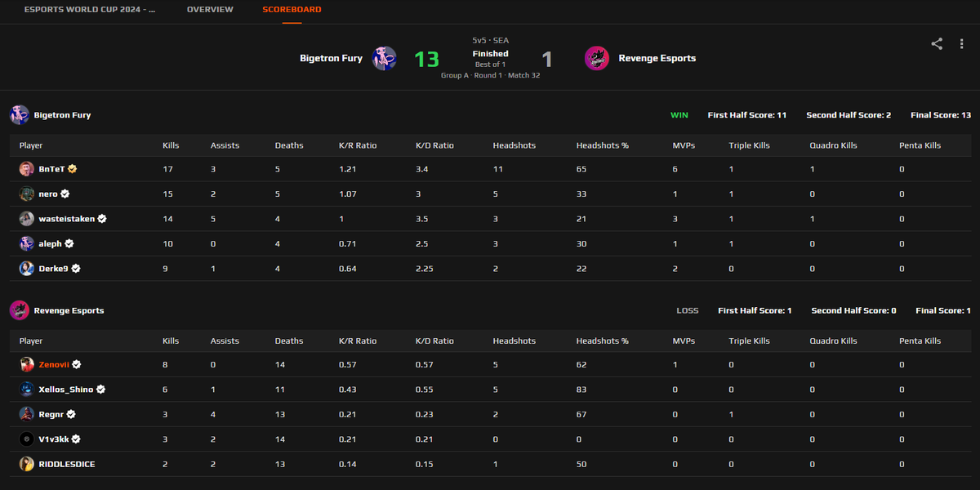This screenshot has width=980, height=490.
Task: Switch to the Overview tab
Action: tap(210, 10)
